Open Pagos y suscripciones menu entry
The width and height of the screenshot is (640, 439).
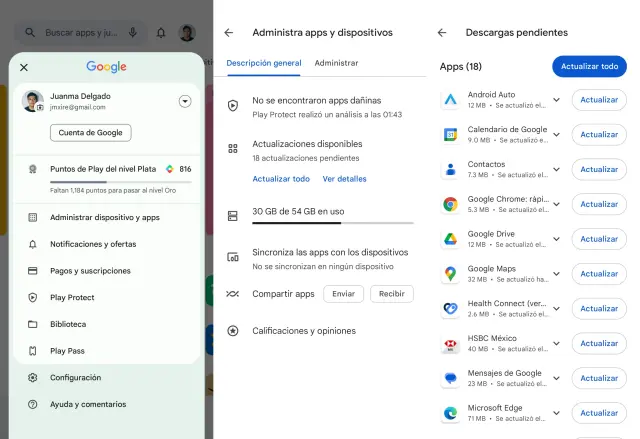coord(90,271)
